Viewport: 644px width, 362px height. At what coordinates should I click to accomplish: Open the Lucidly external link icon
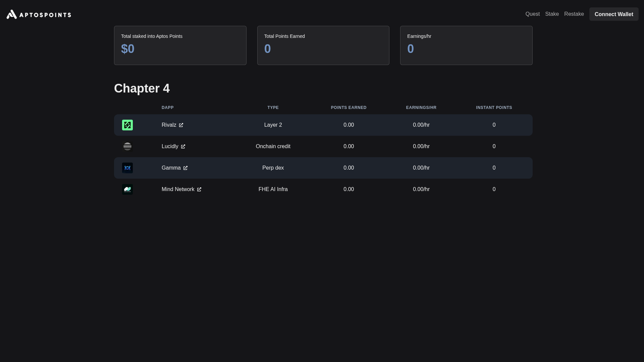coord(183,146)
